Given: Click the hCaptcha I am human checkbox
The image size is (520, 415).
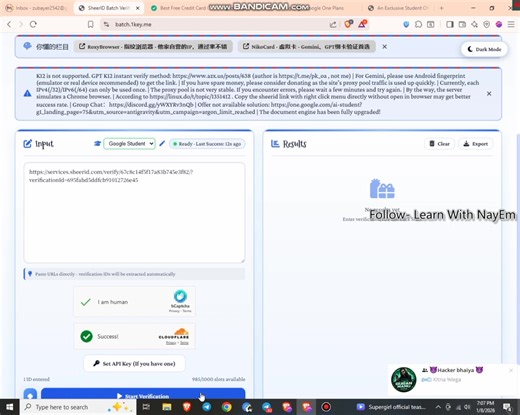Looking at the screenshot, I should point(86,302).
